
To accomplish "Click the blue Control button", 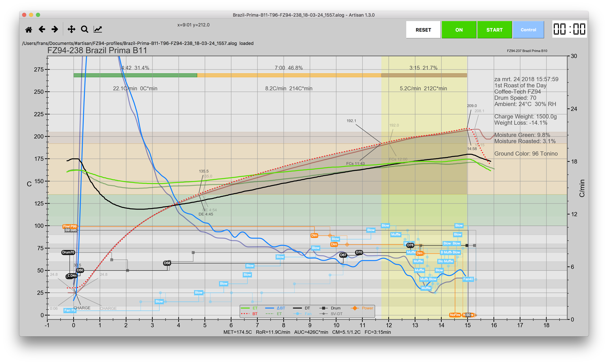I will point(528,30).
